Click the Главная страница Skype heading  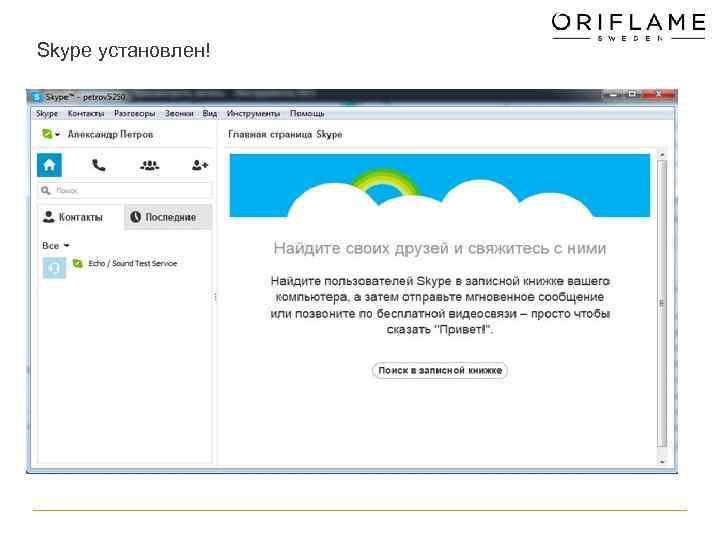click(285, 135)
